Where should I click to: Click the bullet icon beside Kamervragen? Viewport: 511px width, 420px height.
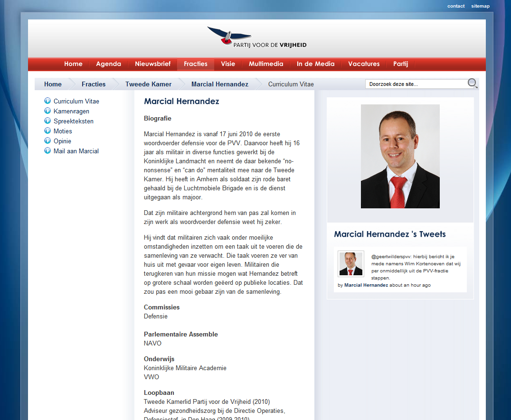click(x=47, y=111)
